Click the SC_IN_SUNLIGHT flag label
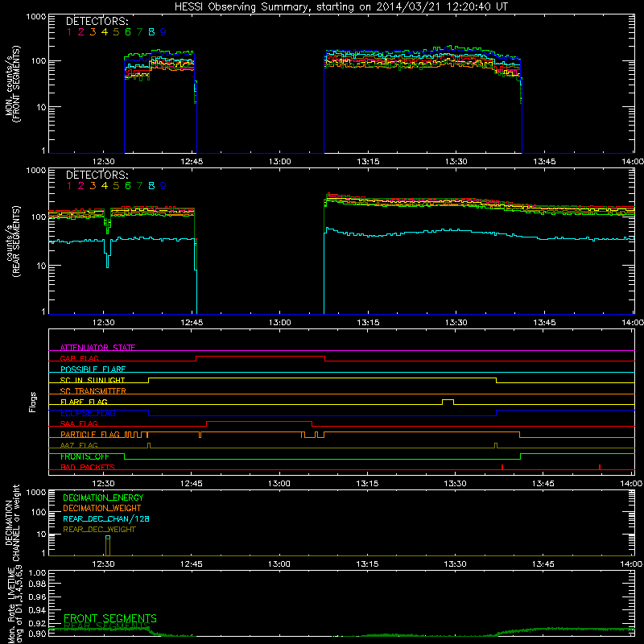The height and width of the screenshot is (644, 644). click(x=93, y=380)
